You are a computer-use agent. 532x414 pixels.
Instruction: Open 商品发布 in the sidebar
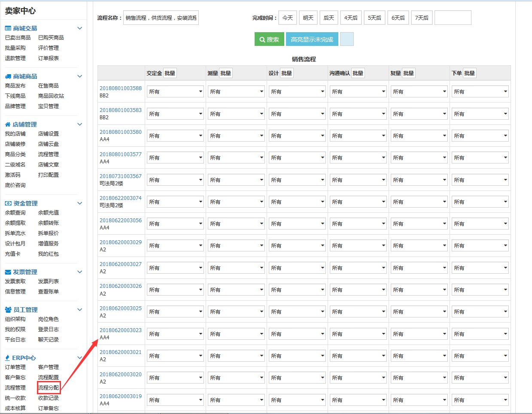coord(15,86)
